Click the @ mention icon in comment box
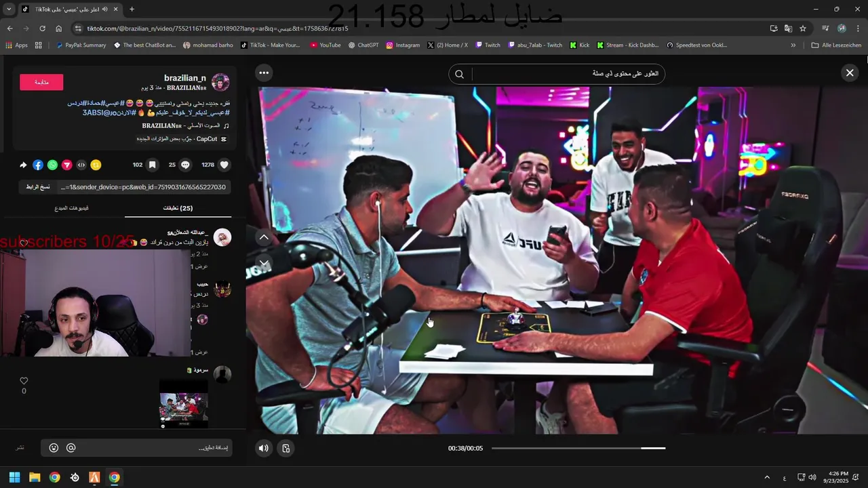 coord(71,448)
